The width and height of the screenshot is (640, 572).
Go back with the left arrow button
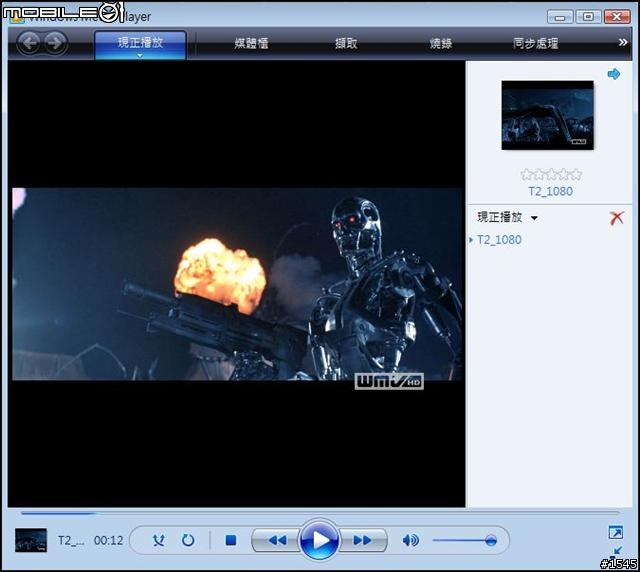tap(29, 42)
